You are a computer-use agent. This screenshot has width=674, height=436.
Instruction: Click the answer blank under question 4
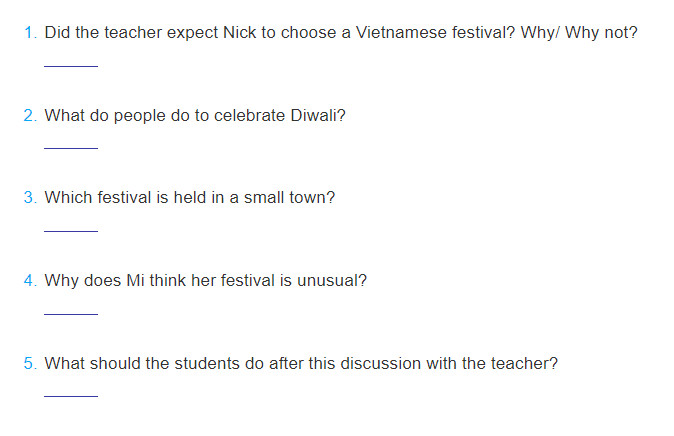click(x=71, y=314)
